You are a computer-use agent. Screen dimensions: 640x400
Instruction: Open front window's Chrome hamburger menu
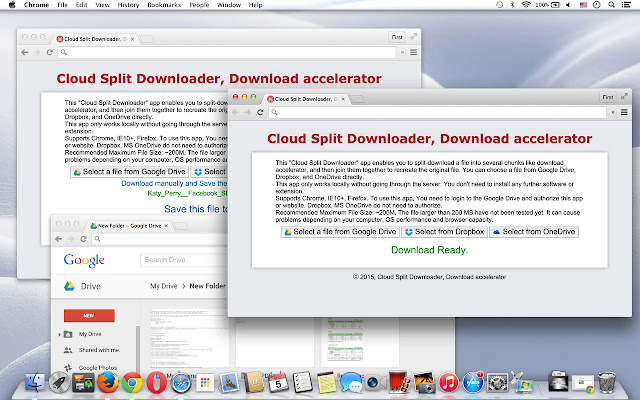pos(624,112)
